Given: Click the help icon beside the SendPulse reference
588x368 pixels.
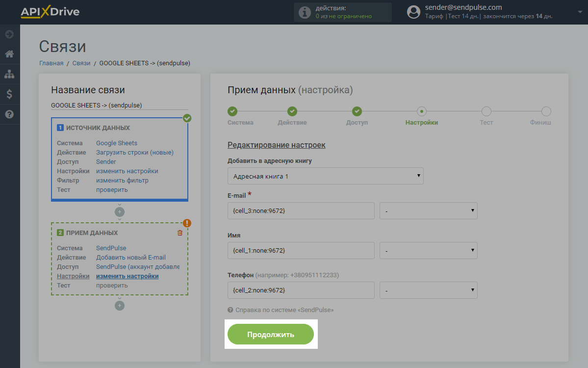Looking at the screenshot, I should pyautogui.click(x=230, y=310).
